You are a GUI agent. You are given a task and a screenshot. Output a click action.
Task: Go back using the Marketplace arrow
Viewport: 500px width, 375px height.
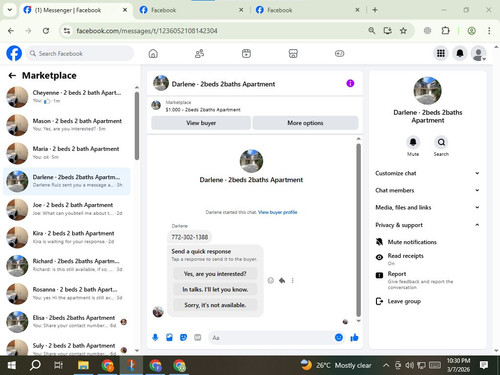coord(12,76)
